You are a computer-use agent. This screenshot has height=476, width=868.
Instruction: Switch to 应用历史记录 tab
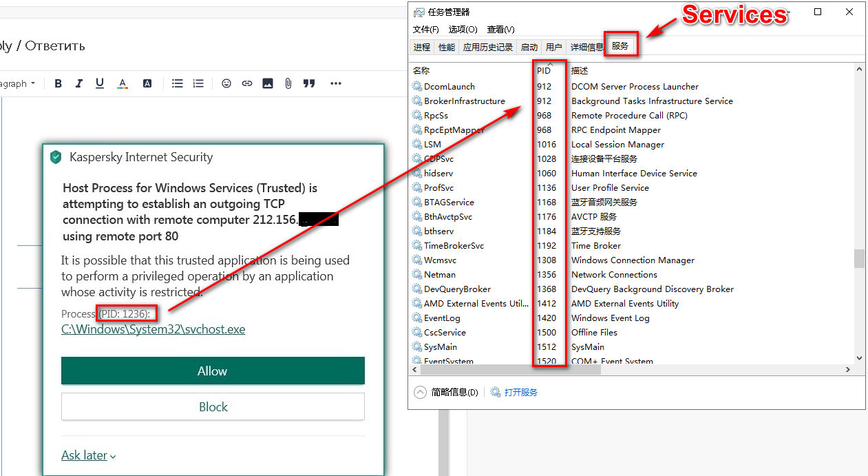[x=488, y=47]
